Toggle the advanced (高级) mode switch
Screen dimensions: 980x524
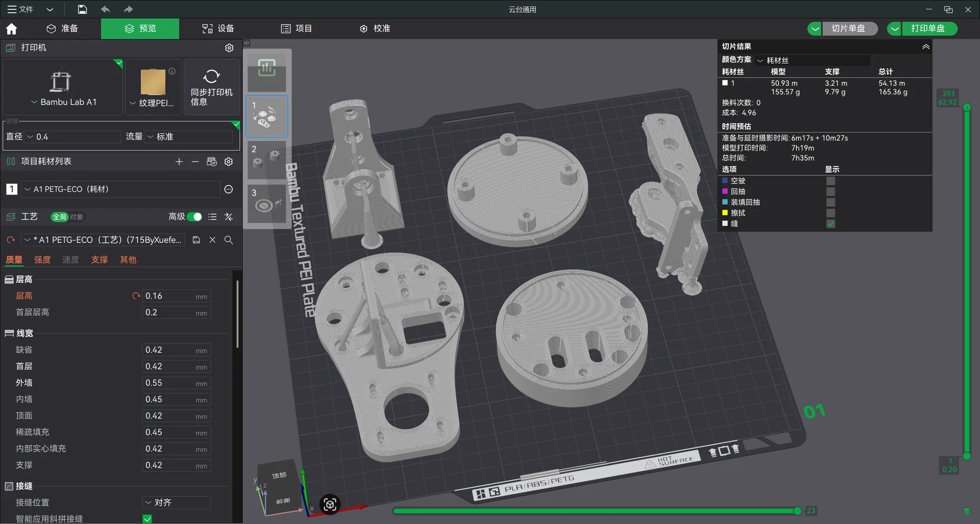(194, 217)
